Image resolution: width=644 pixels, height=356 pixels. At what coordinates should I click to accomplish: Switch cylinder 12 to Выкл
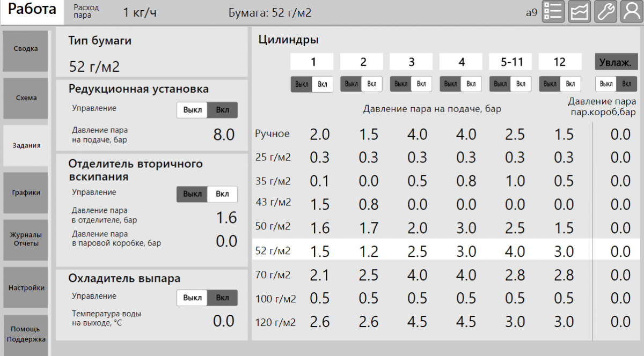(549, 84)
